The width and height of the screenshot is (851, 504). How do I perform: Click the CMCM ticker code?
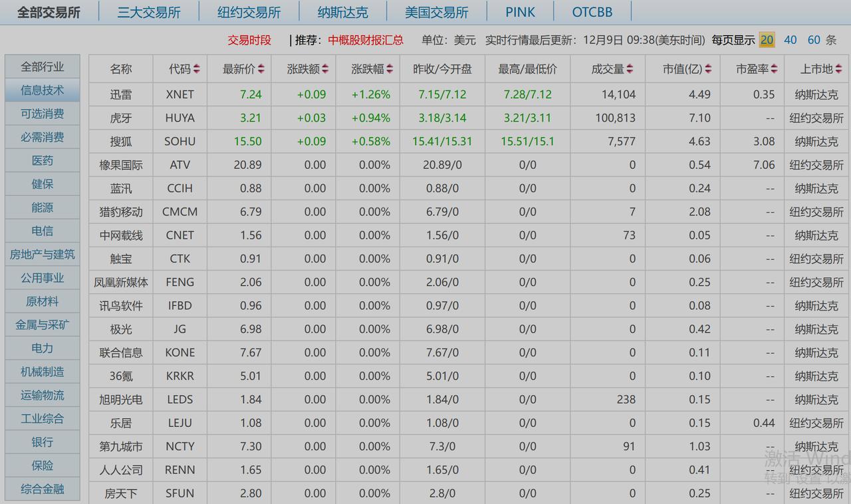(180, 211)
